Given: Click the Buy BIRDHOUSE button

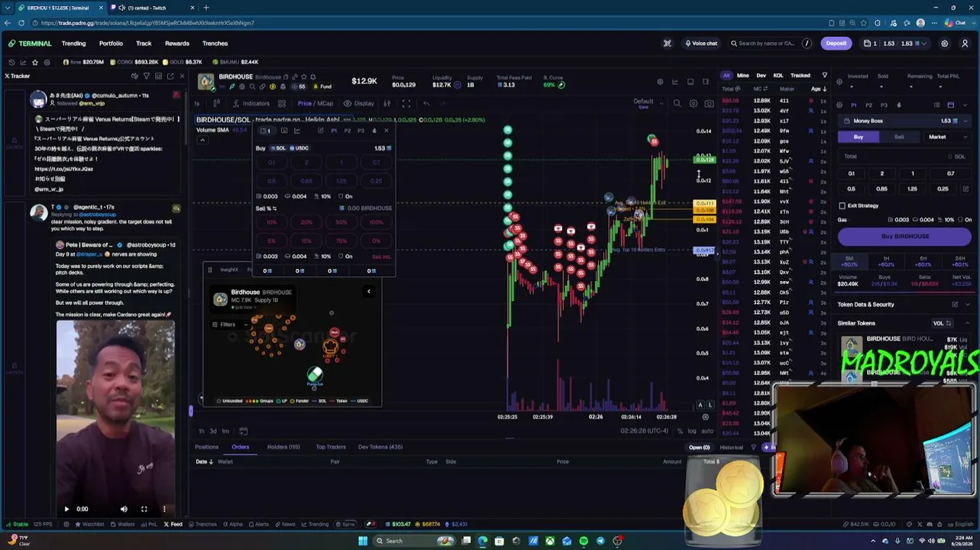Looking at the screenshot, I should click(905, 237).
